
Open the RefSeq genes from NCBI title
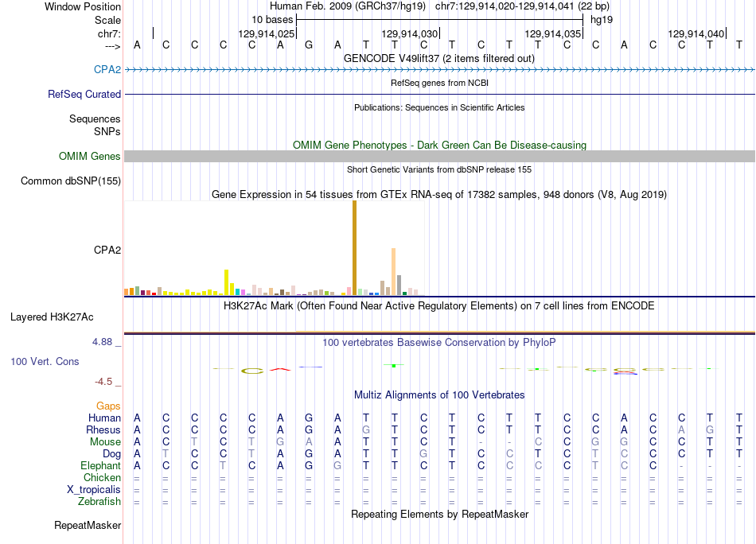point(439,83)
